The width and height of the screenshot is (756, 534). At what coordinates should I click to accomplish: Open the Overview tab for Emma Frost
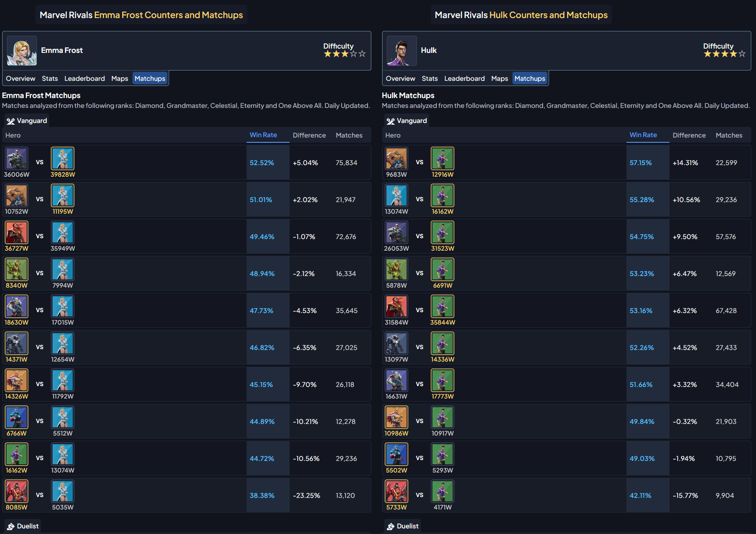click(x=21, y=79)
